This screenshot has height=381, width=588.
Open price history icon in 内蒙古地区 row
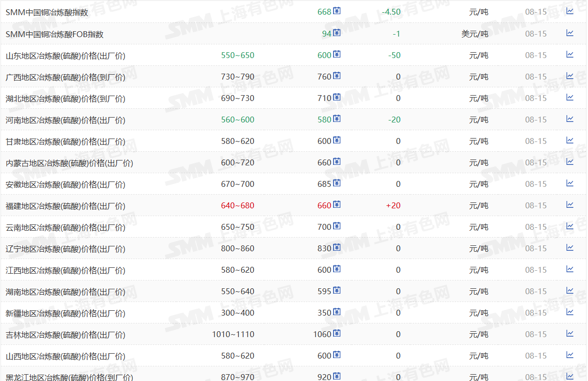click(336, 161)
